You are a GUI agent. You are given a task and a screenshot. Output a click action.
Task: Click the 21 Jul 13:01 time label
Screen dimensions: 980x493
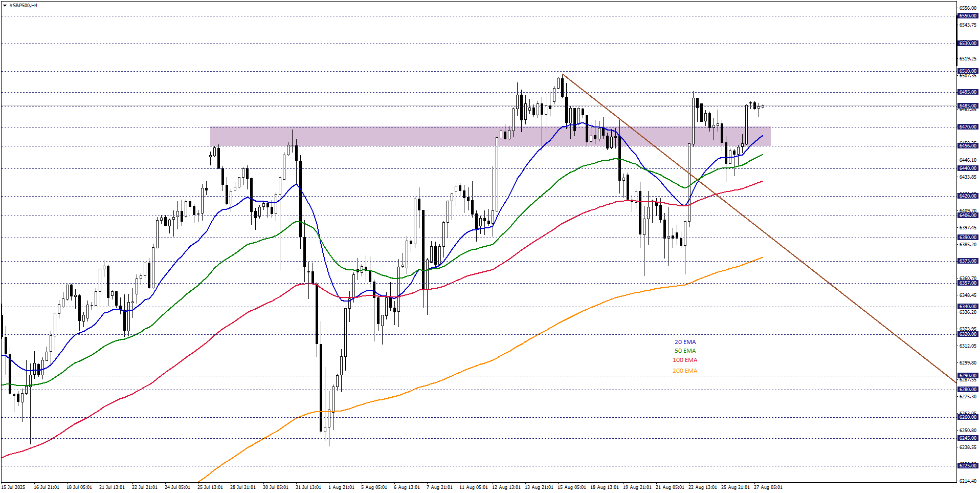click(112, 487)
